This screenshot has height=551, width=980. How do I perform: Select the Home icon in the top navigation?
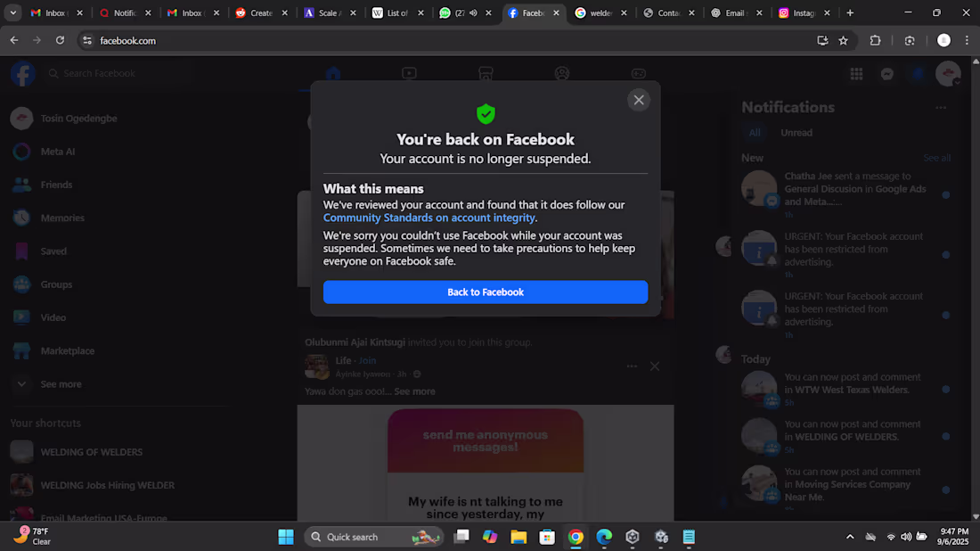click(x=332, y=74)
